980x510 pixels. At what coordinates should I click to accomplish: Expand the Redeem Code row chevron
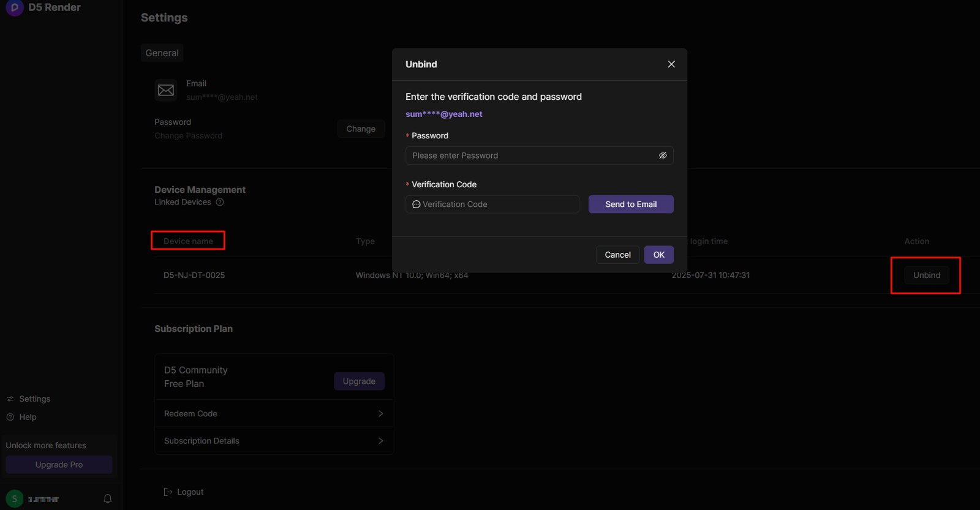click(380, 414)
